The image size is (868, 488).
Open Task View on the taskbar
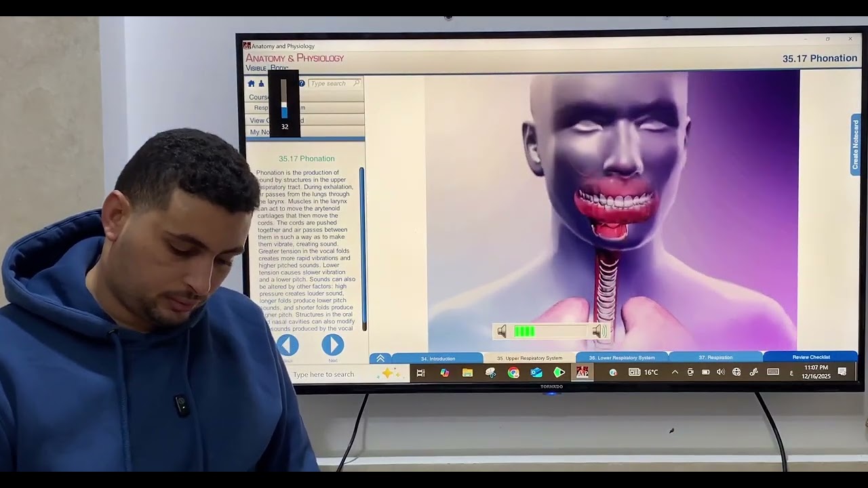[420, 373]
